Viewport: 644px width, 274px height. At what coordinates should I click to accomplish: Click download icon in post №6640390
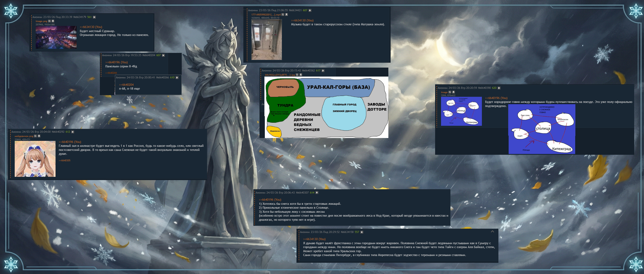point(453,92)
